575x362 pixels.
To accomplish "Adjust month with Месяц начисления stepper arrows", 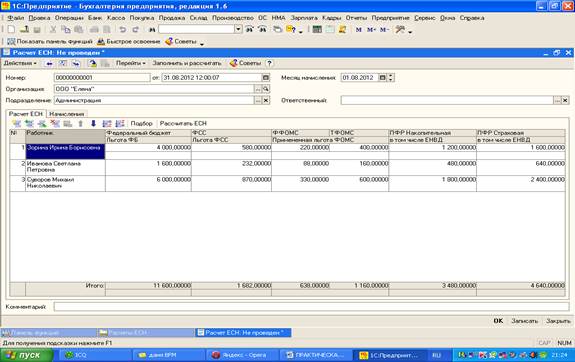I will click(391, 78).
